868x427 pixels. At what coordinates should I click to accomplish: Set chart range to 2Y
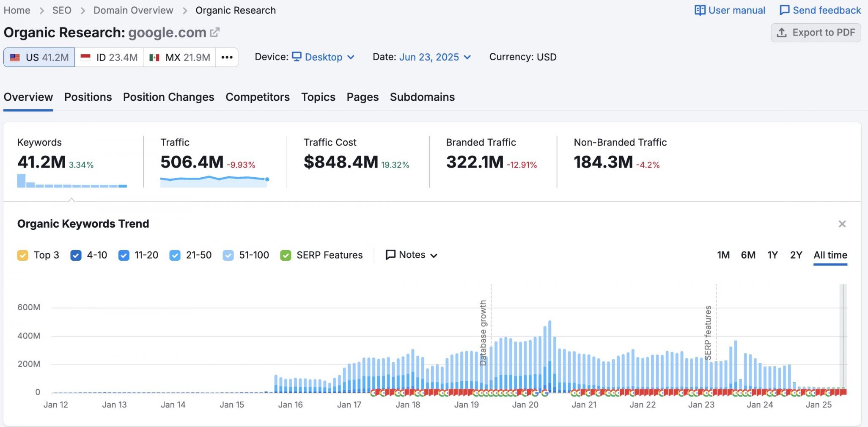[796, 255]
